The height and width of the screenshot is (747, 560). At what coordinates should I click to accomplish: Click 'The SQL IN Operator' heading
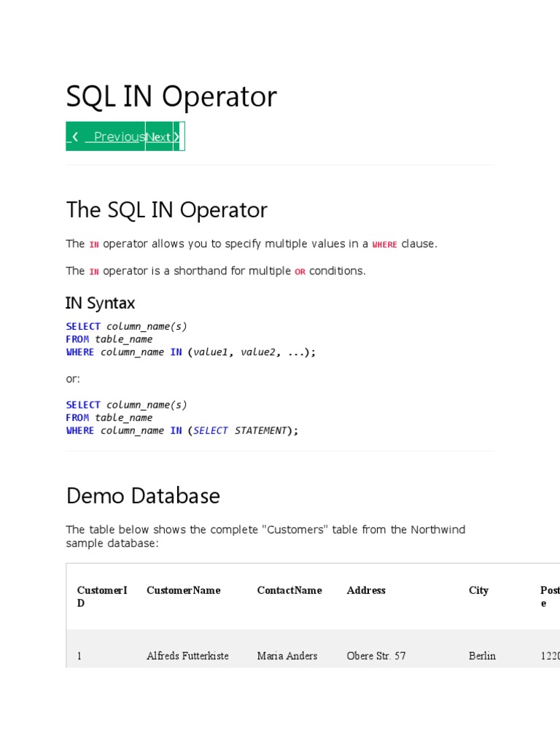pos(166,210)
